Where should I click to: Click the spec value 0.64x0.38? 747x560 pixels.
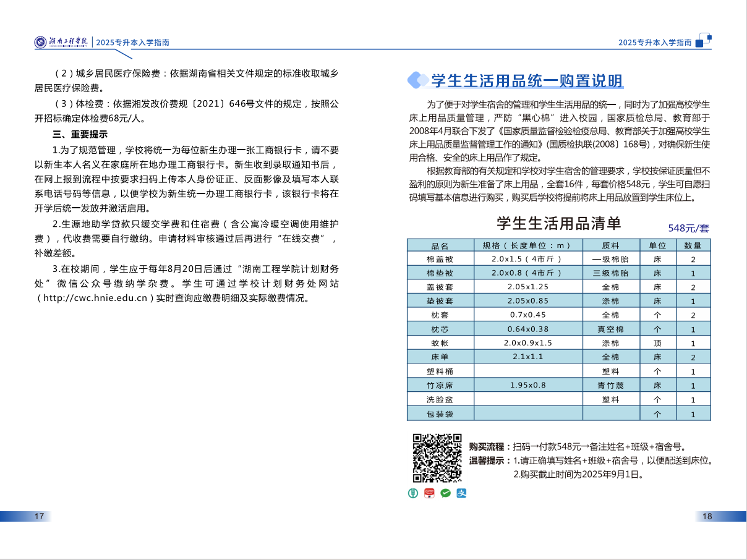528,329
